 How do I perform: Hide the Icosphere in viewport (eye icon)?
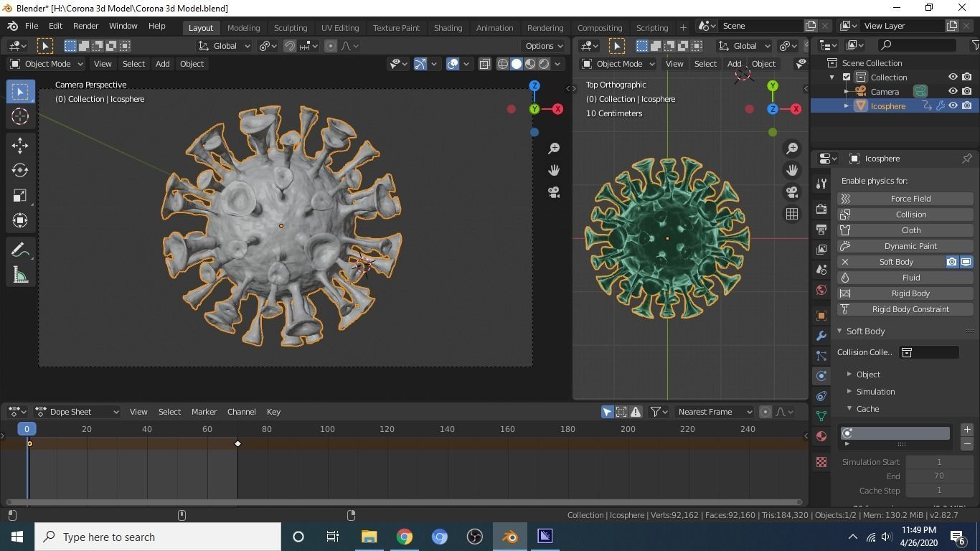[953, 105]
